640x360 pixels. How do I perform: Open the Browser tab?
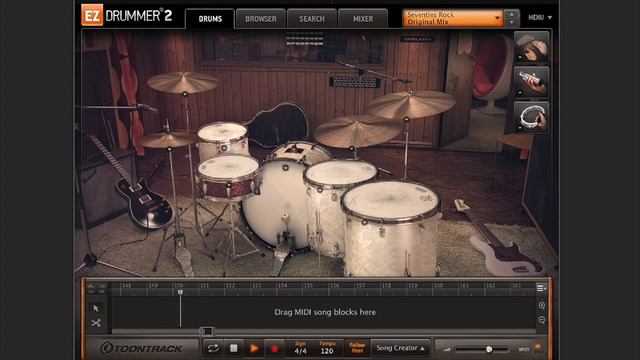pos(261,19)
